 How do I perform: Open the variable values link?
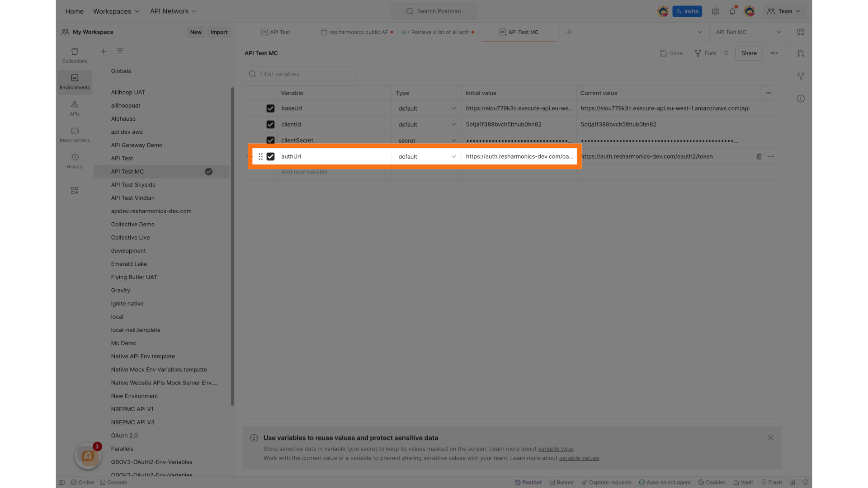point(579,458)
